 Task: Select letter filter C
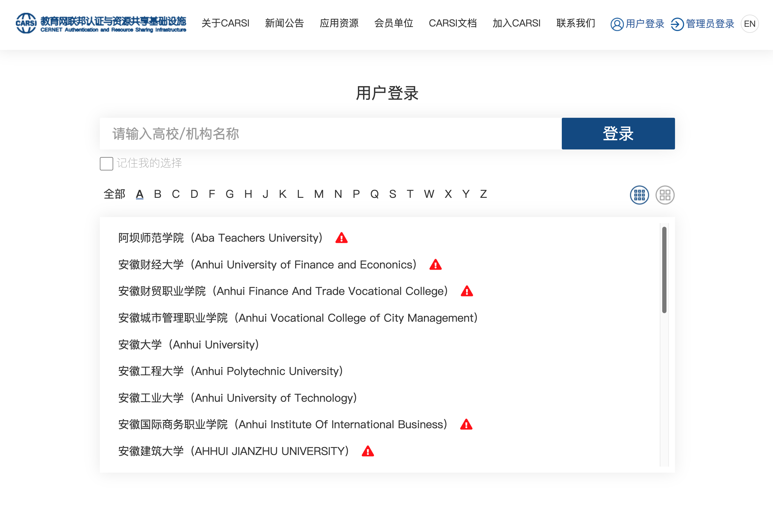[176, 194]
